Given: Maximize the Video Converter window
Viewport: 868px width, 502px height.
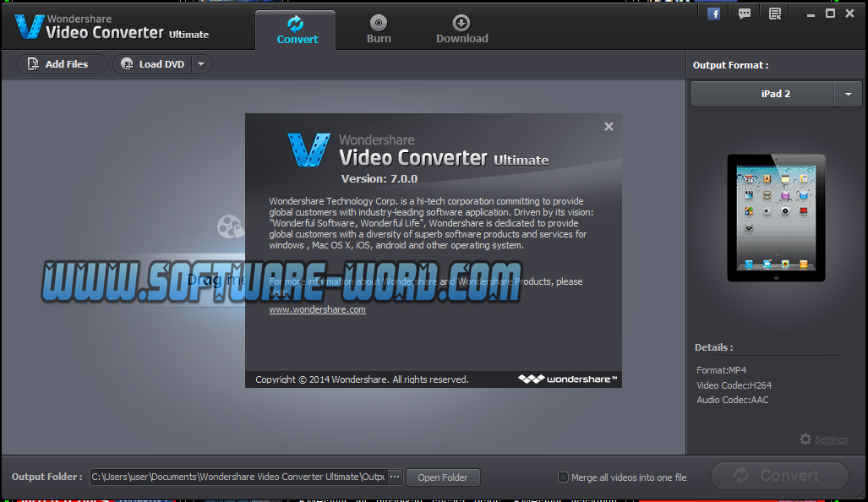Looking at the screenshot, I should (x=830, y=14).
